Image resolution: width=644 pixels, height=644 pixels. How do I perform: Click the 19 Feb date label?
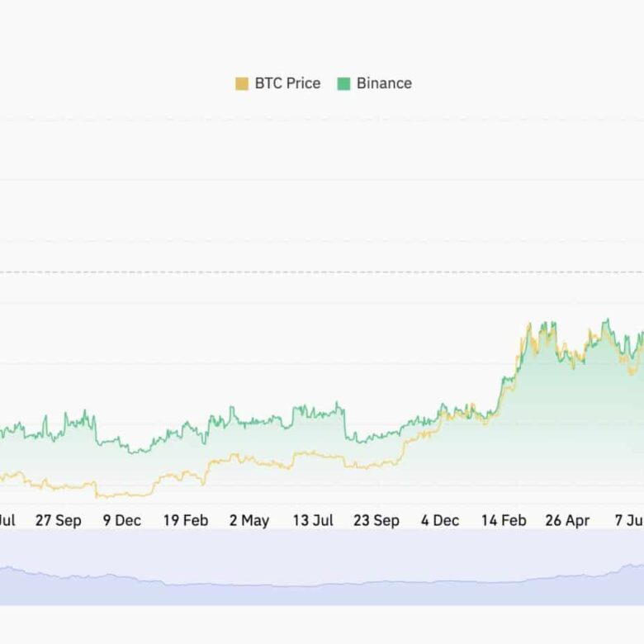click(x=185, y=521)
